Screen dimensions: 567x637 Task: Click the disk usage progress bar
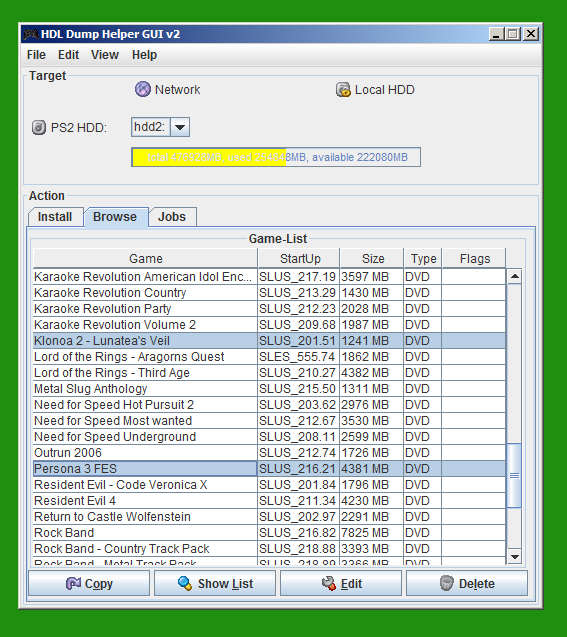click(276, 157)
